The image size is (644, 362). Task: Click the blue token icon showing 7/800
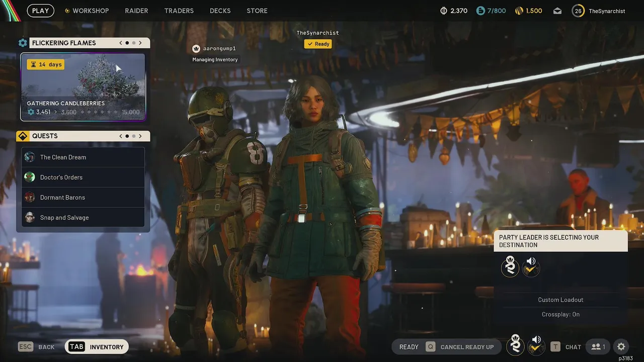pyautogui.click(x=480, y=11)
